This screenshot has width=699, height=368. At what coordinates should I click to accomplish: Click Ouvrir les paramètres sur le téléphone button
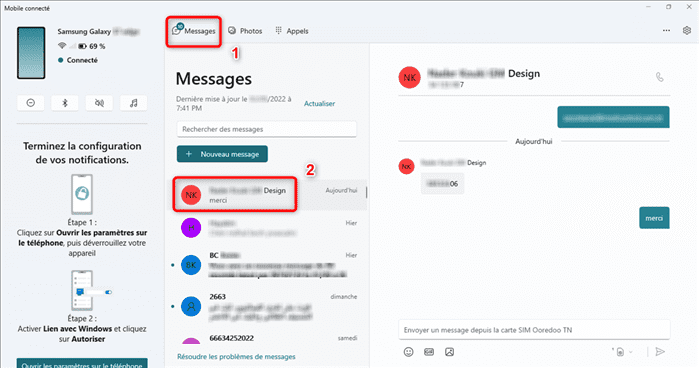point(82,363)
